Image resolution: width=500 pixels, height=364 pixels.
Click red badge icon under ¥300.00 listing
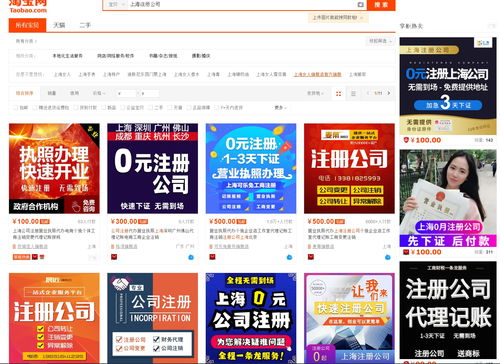pos(114,257)
